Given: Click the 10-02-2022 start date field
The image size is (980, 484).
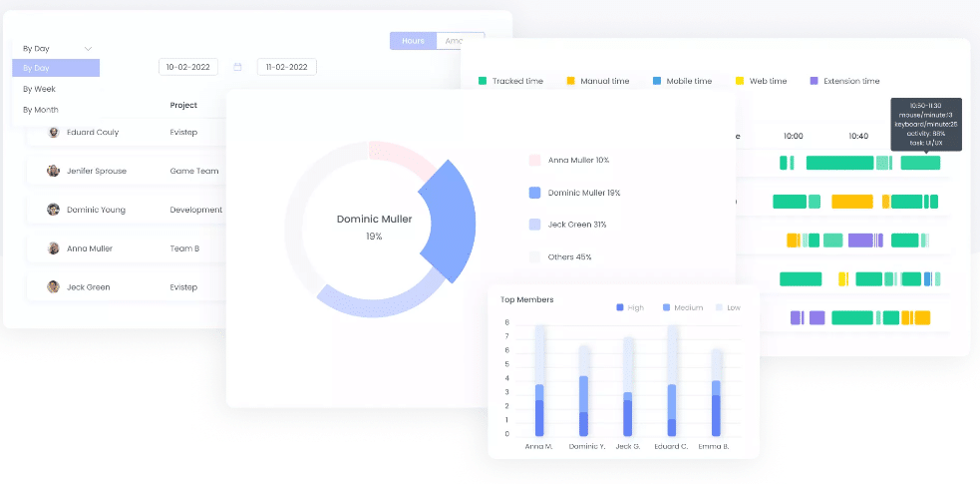Looking at the screenshot, I should pos(188,67).
